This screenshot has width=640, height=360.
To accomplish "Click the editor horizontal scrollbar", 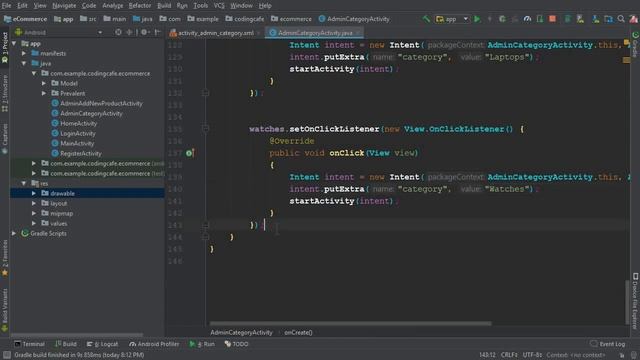I will (x=350, y=323).
